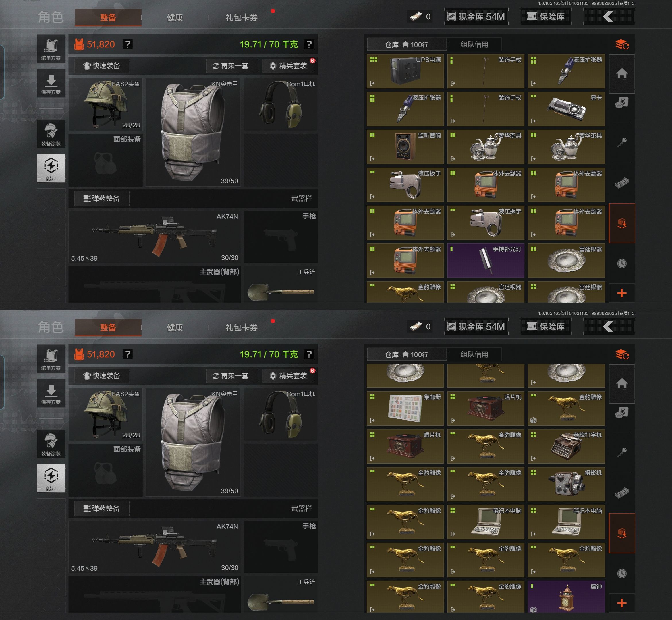Click 能力 ability icon in the lower screen

click(51, 478)
